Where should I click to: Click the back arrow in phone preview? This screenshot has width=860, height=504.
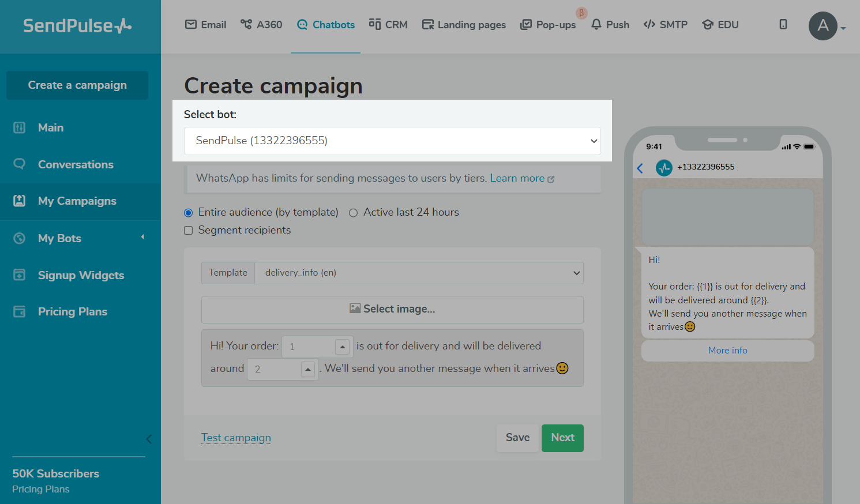640,168
